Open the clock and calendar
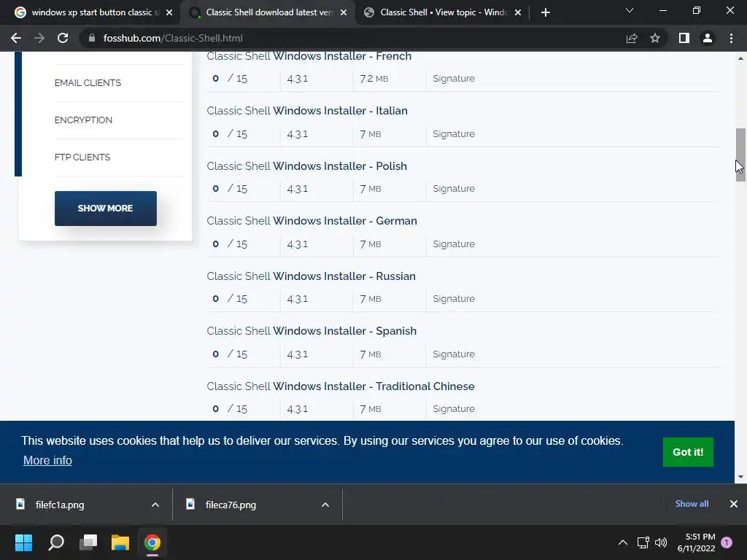Viewport: 747px width, 560px height. tap(697, 542)
